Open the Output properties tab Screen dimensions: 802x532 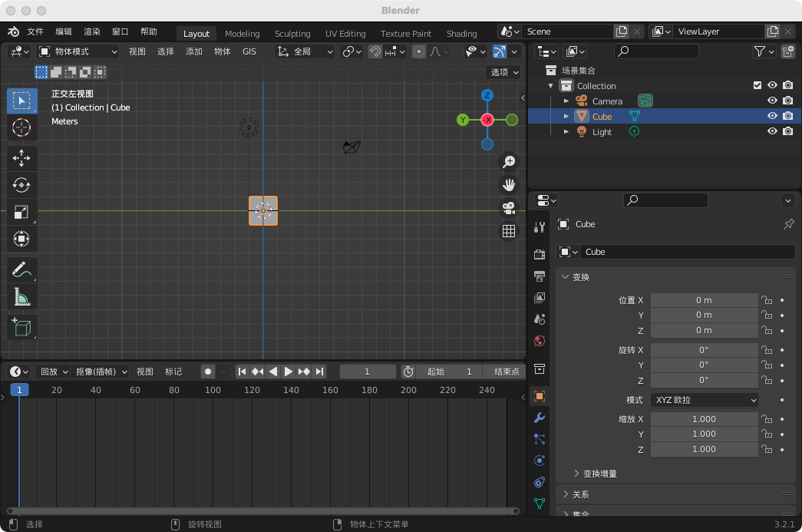[x=539, y=276]
